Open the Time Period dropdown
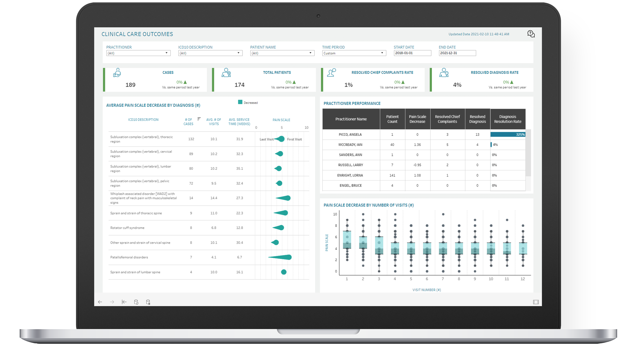This screenshot has width=644, height=359. pos(354,53)
